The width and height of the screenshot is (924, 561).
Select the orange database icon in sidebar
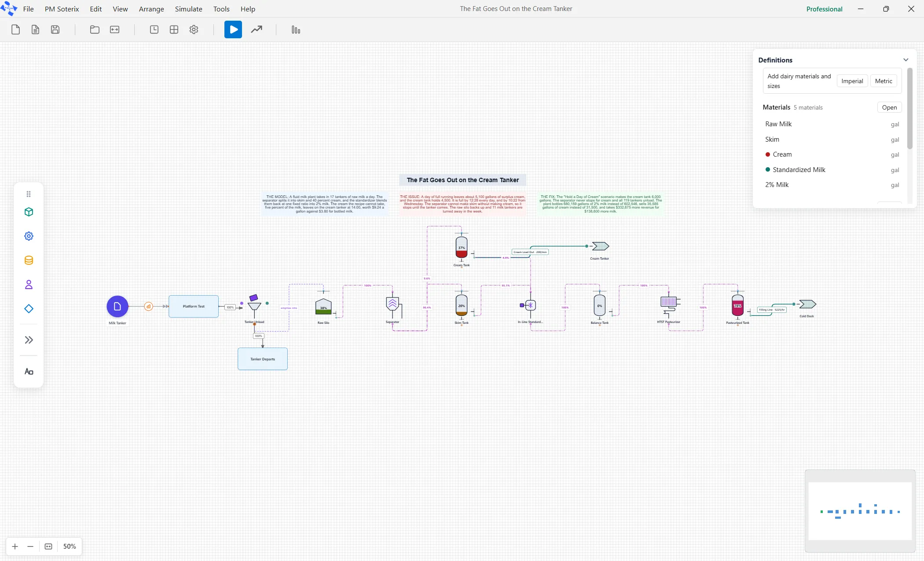point(29,260)
